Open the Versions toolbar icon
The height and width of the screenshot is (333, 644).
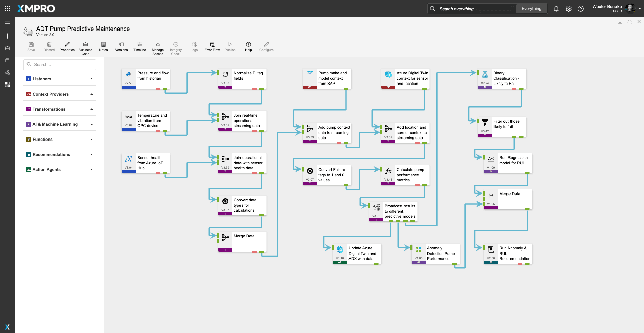[x=121, y=46]
